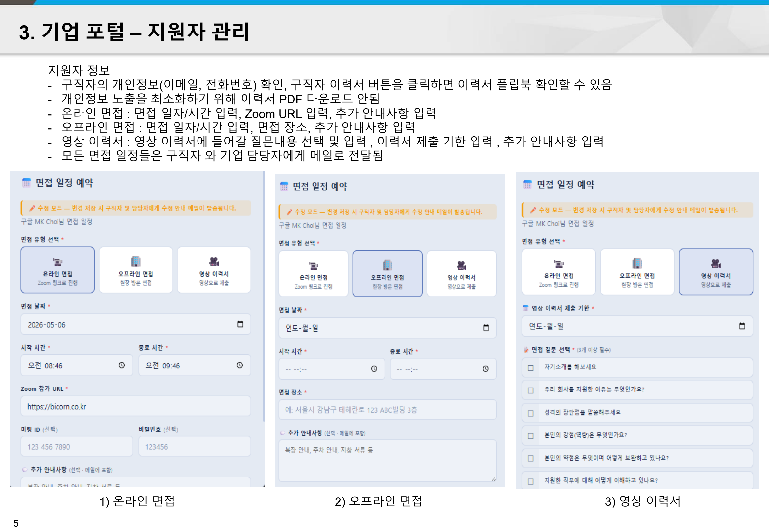
Task: Click 영상 이력서 제출 기한 date field
Action: click(x=637, y=326)
